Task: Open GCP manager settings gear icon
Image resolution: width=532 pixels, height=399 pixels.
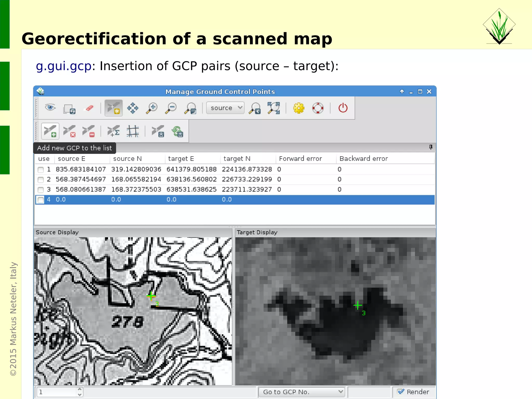Action: pyautogui.click(x=299, y=108)
